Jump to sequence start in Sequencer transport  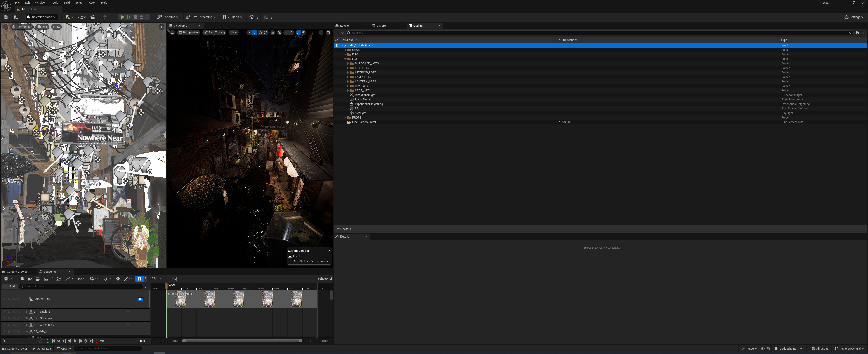[53, 341]
